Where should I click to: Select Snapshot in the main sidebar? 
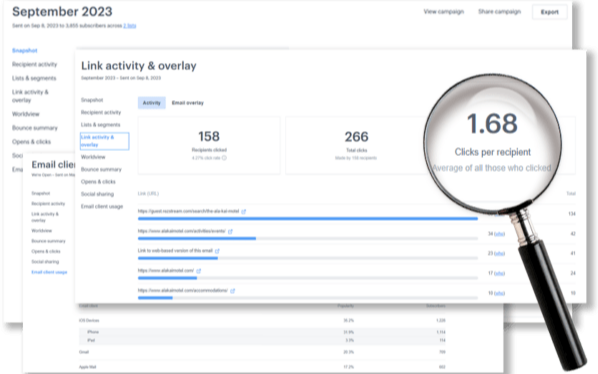click(25, 50)
